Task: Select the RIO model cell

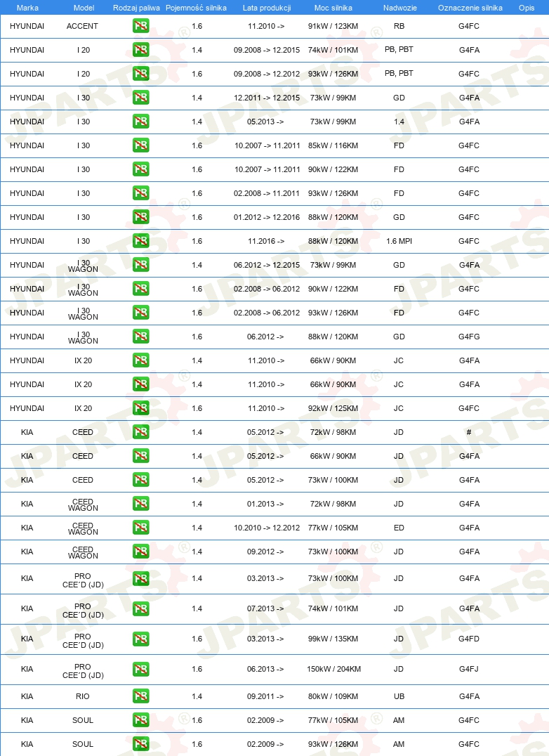Action: (83, 696)
